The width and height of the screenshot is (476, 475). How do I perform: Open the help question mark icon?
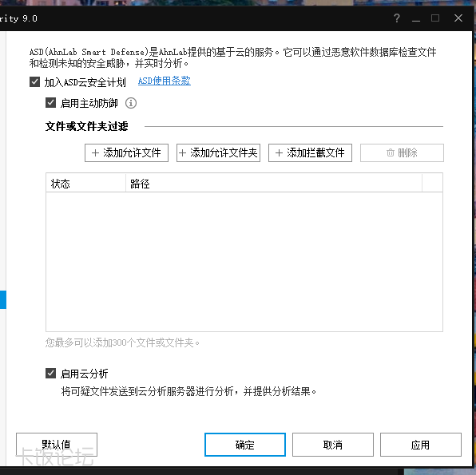coord(397,18)
